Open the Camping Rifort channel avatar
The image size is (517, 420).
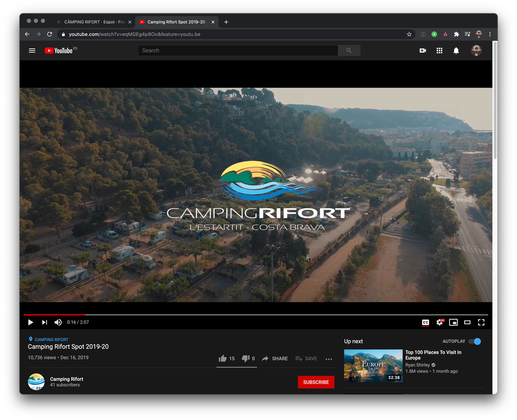pyautogui.click(x=36, y=382)
